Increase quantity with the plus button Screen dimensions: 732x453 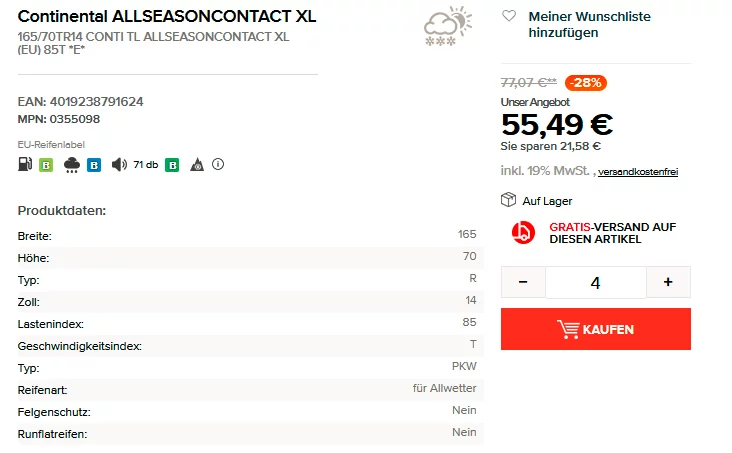coord(668,282)
